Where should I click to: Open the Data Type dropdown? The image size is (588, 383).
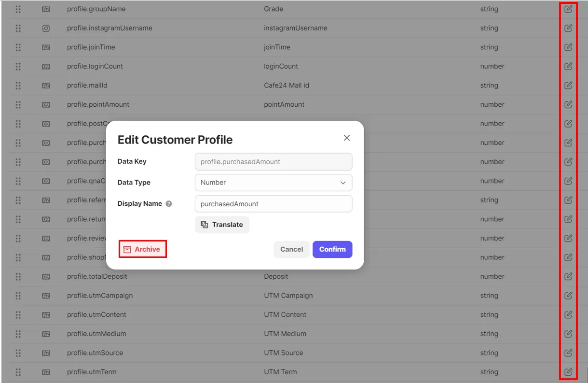tap(273, 183)
